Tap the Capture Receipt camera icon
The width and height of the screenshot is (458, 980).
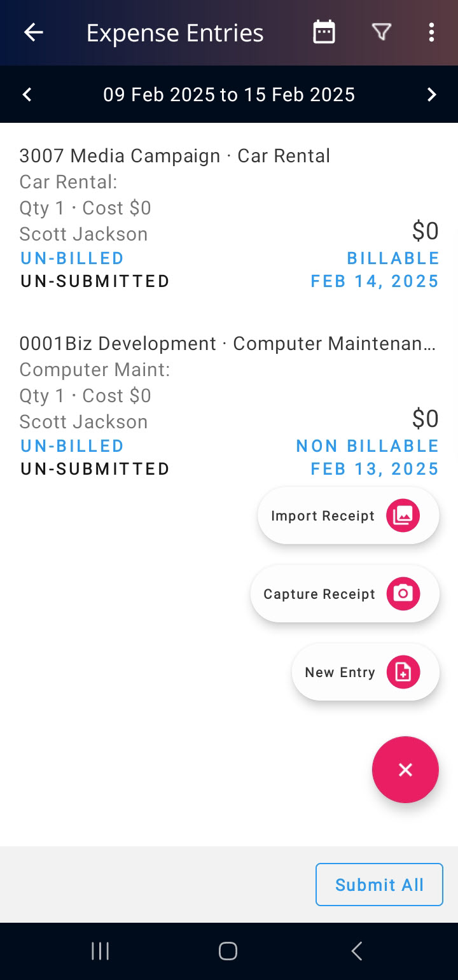[403, 594]
